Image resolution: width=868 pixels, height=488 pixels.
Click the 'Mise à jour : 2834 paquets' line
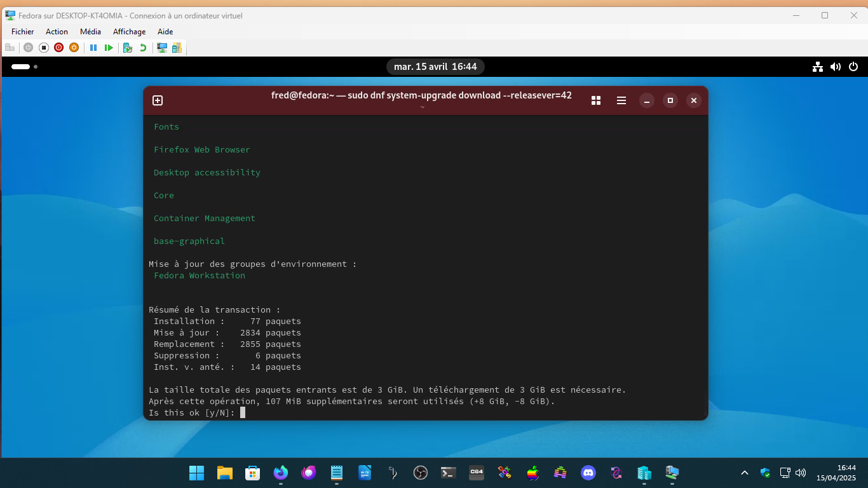coord(227,333)
